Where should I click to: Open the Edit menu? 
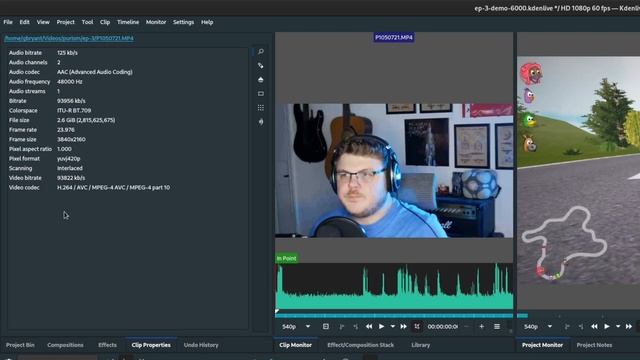24,22
